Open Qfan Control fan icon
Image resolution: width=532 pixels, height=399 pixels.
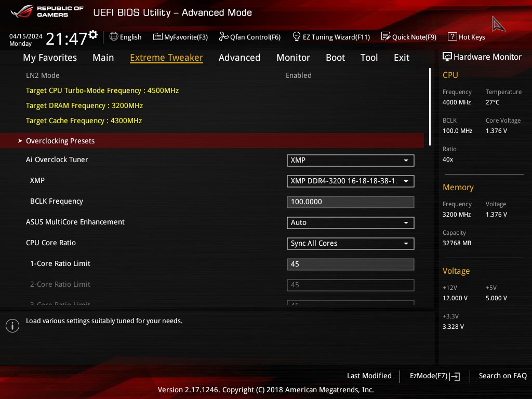click(223, 36)
